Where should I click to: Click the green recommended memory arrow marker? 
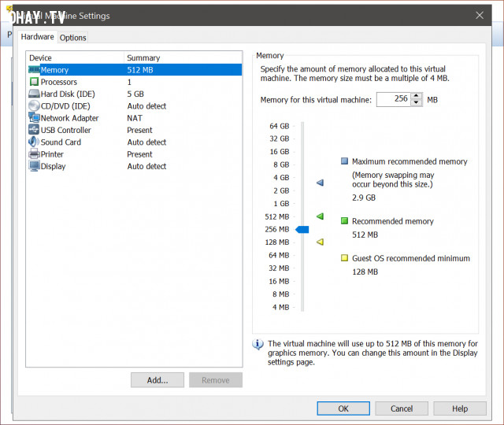click(320, 216)
